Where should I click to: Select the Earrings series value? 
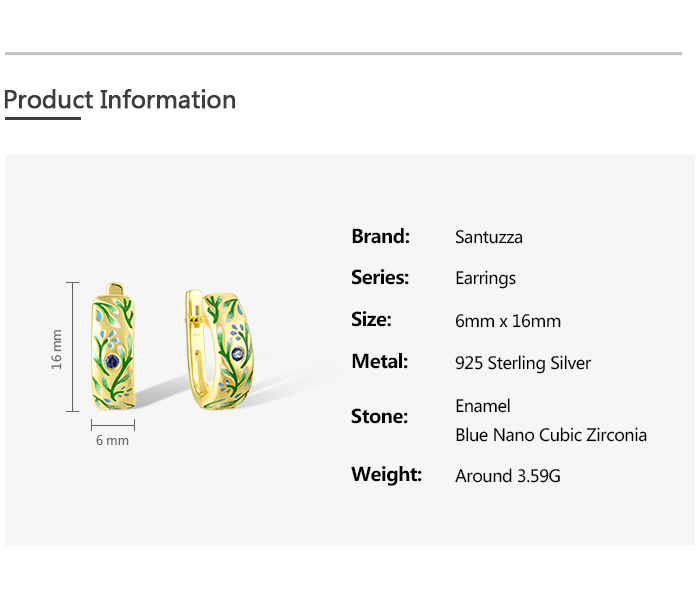(x=485, y=278)
